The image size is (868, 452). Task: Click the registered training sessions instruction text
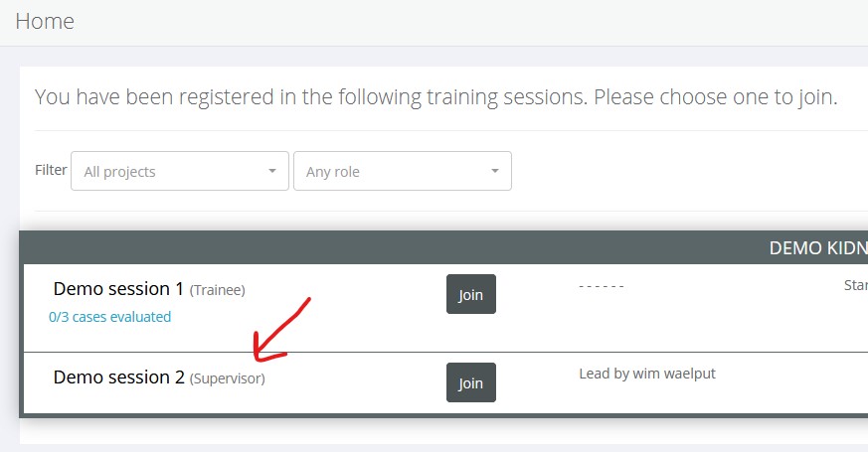tap(435, 97)
